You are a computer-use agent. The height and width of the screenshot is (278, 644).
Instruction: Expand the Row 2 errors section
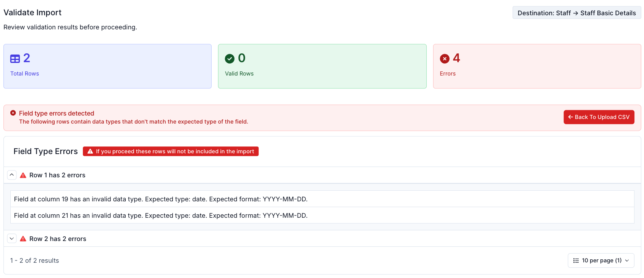(12, 238)
